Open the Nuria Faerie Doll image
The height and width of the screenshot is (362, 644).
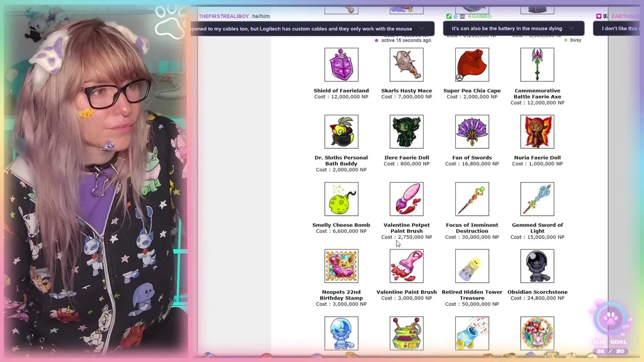click(x=537, y=132)
